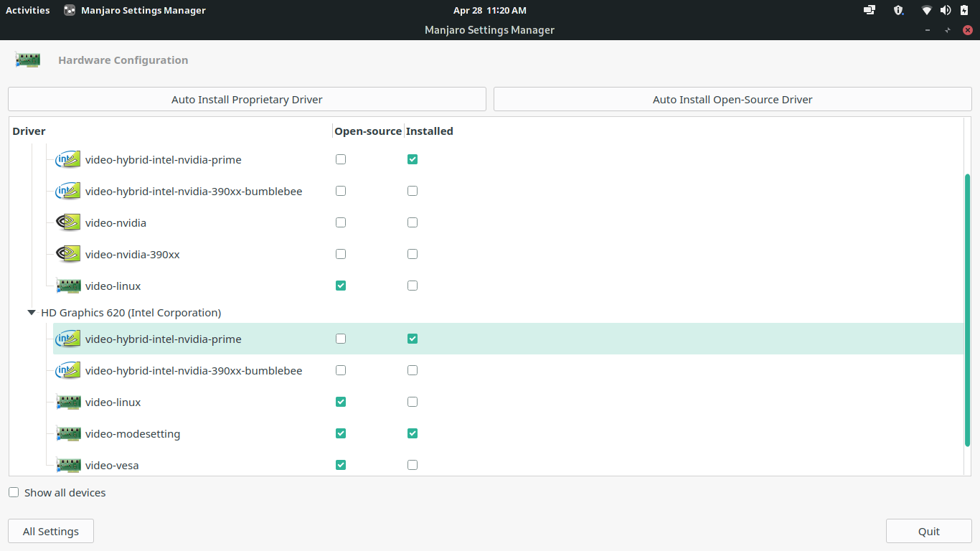
Task: Click Auto Install Open-Source Driver button
Action: pyautogui.click(x=732, y=100)
